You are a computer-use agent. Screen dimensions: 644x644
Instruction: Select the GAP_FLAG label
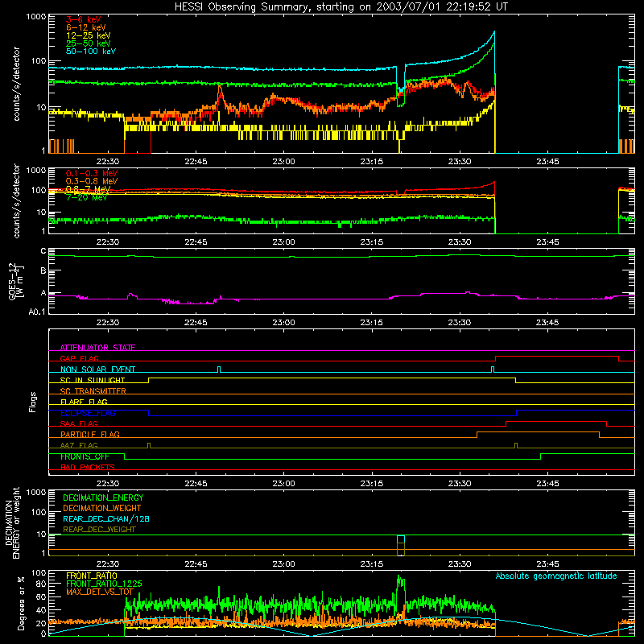[x=79, y=358]
